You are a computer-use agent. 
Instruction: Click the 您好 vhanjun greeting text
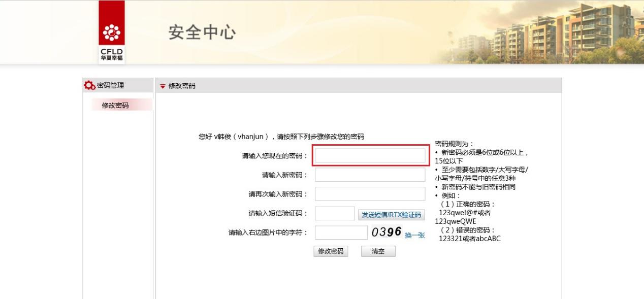pyautogui.click(x=281, y=137)
